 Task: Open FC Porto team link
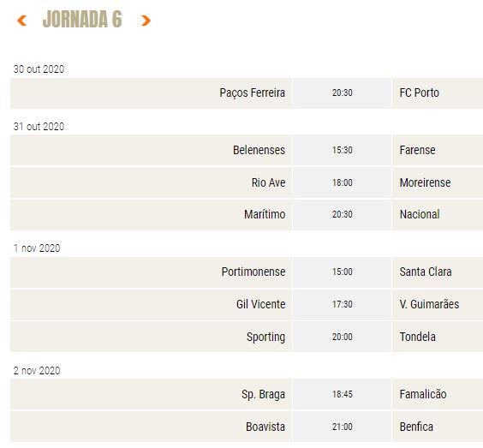tap(419, 93)
